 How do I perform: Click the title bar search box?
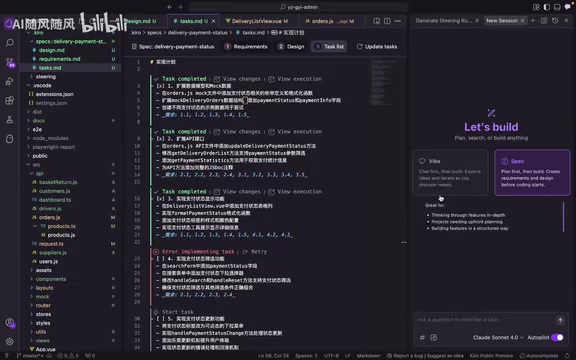click(x=299, y=7)
